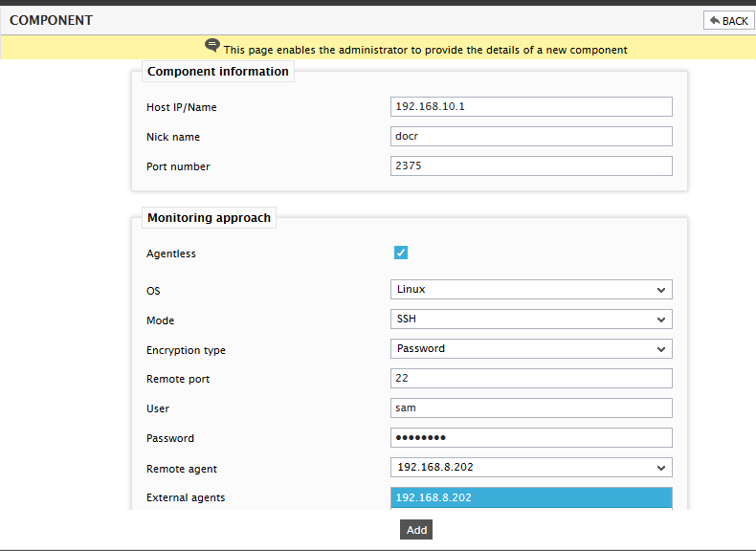This screenshot has height=551, width=756.
Task: Select 192.168.8.202 in External agents list
Action: (x=531, y=497)
